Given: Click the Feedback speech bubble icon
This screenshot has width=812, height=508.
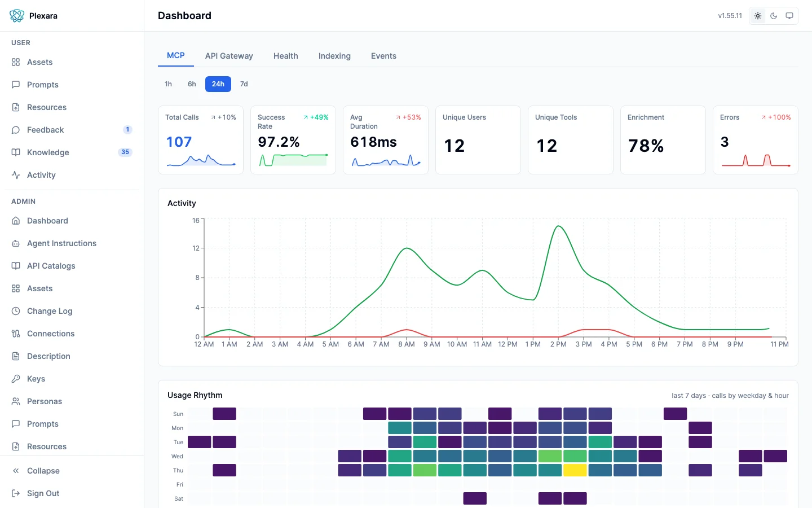Looking at the screenshot, I should click(x=16, y=130).
